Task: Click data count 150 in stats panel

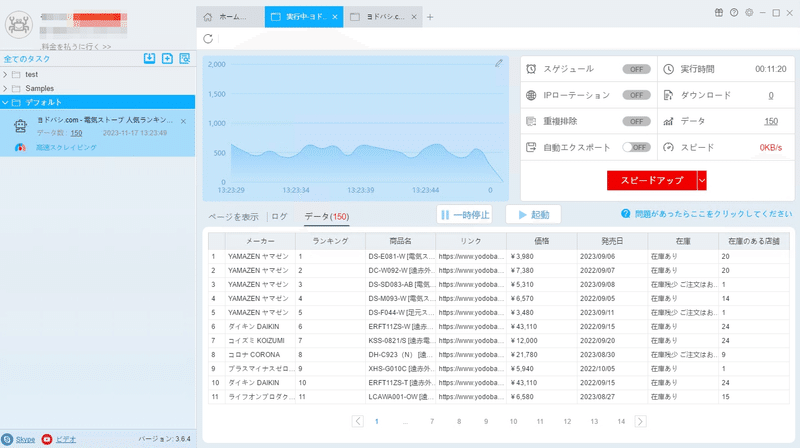Action: point(771,121)
